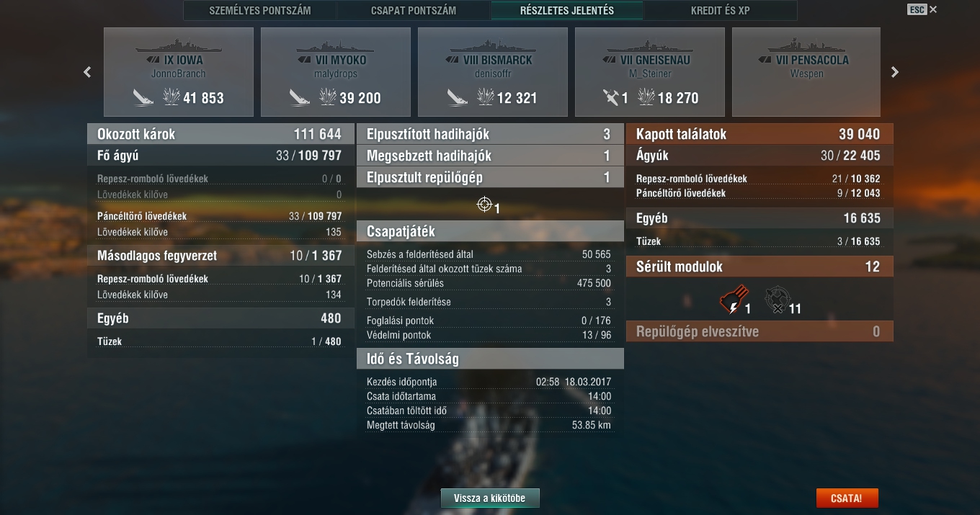Select the Részletes Jelentés tab
The width and height of the screenshot is (980, 515).
pos(567,11)
